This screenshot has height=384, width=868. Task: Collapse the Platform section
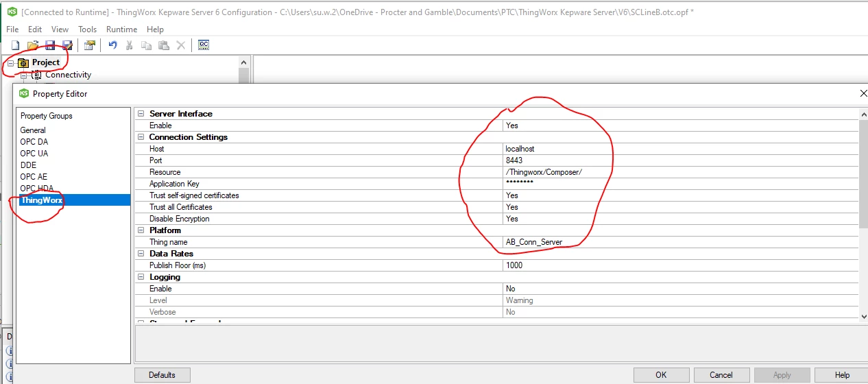pos(141,230)
